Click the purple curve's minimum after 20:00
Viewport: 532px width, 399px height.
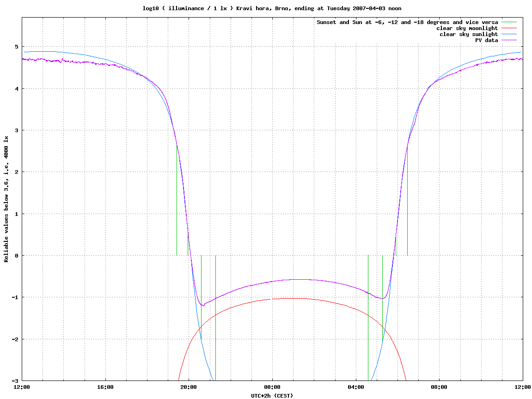[203, 305]
